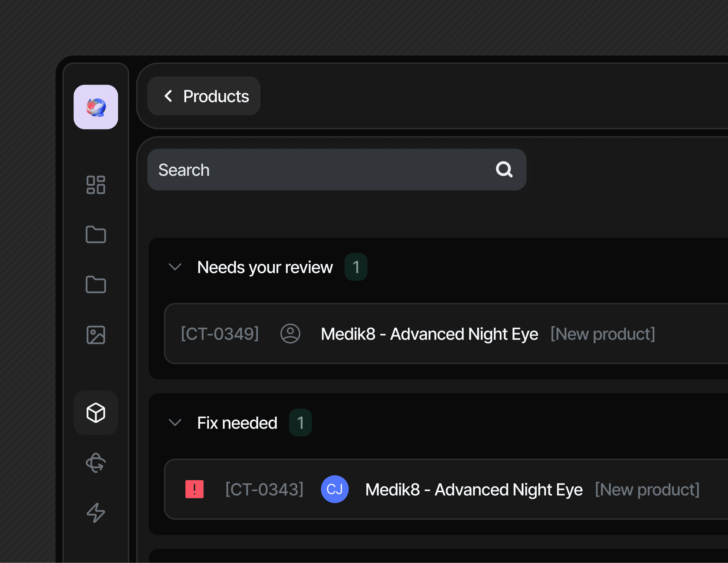Click the Products back button label
The width and height of the screenshot is (728, 563).
click(x=216, y=96)
